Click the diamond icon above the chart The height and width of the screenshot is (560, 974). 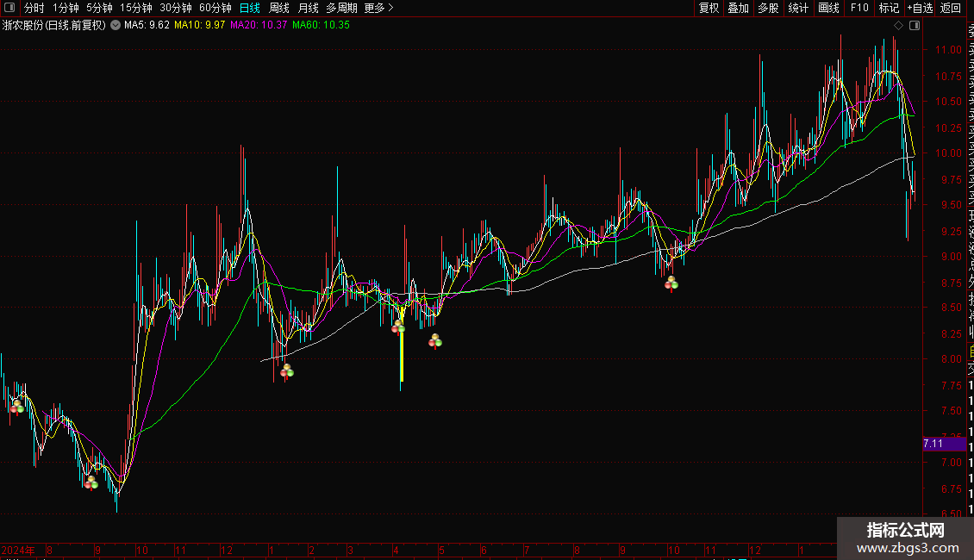coord(898,26)
